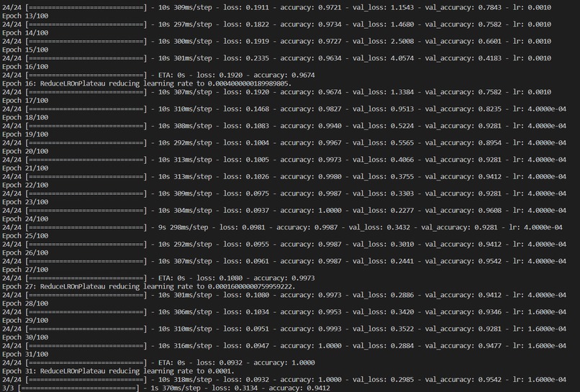Viewport: 580px width, 392px height.
Task: Click the value 'loss: 0.1468'
Action: click(x=246, y=109)
